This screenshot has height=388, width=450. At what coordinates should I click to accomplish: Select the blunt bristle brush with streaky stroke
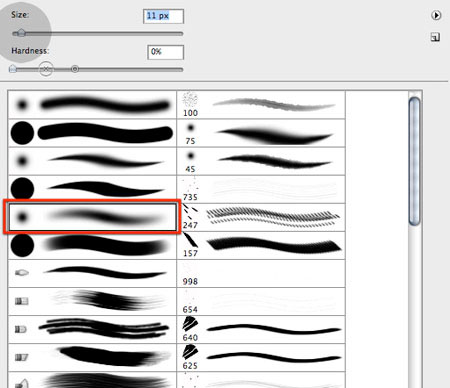pos(92,301)
